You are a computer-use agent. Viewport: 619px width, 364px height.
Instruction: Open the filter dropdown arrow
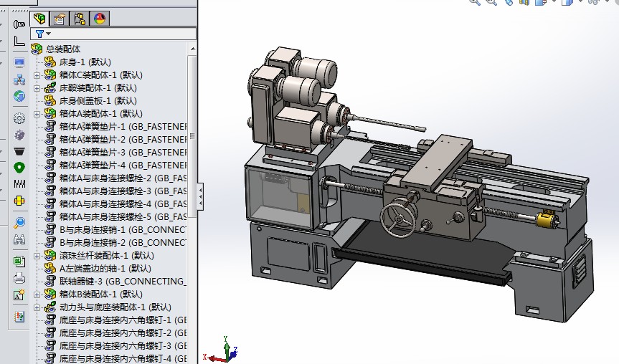point(49,34)
